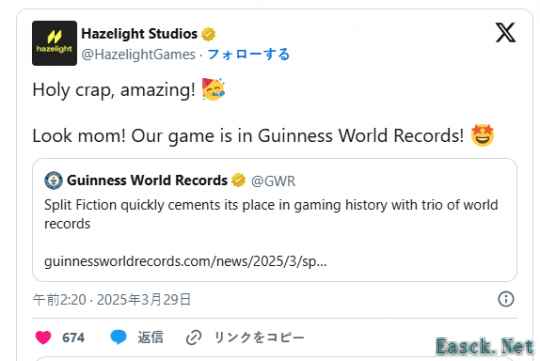Screen dimensions: 540x361
Task: Open the X logo in the corner
Action: [x=506, y=33]
